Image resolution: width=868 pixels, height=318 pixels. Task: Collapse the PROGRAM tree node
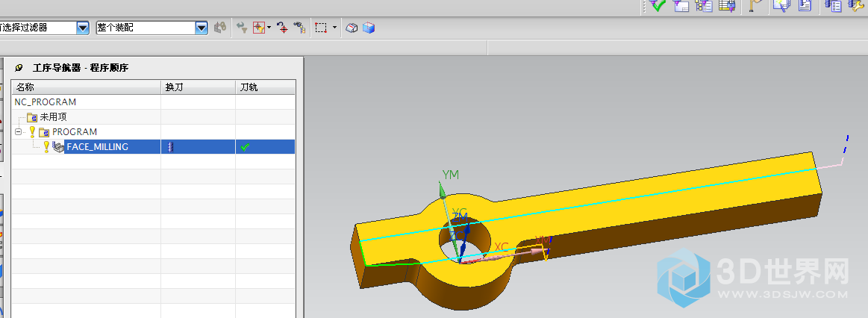pyautogui.click(x=18, y=131)
